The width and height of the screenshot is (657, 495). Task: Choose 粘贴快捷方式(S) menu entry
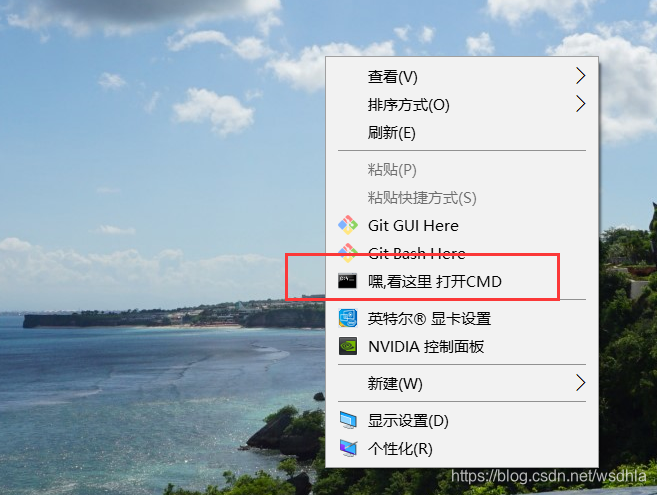tap(462, 197)
